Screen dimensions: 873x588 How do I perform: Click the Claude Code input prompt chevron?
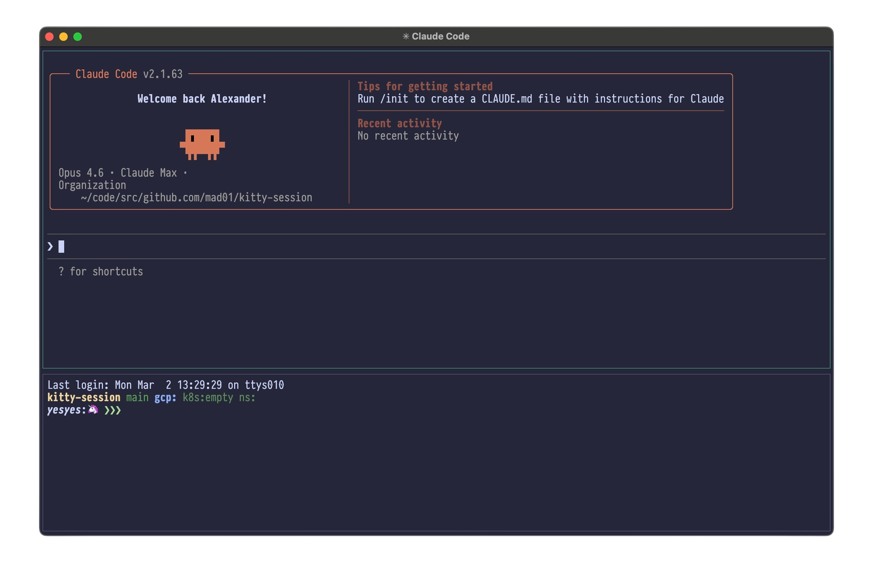50,246
